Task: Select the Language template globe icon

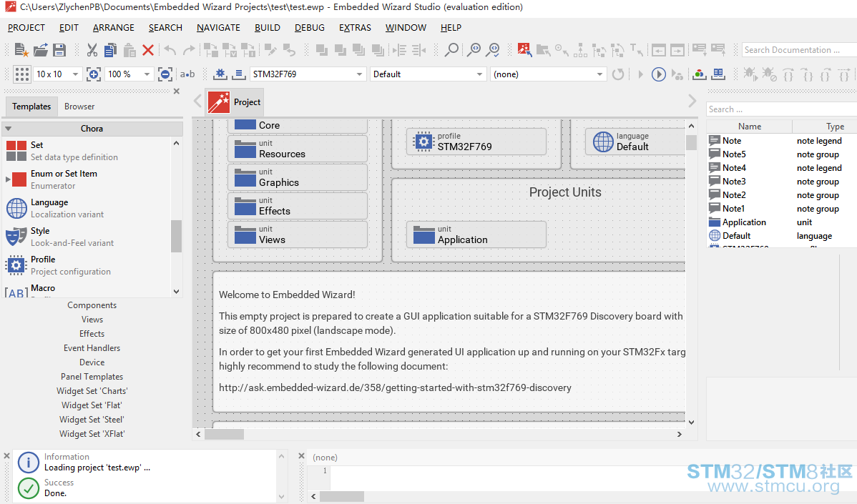Action: (16, 208)
